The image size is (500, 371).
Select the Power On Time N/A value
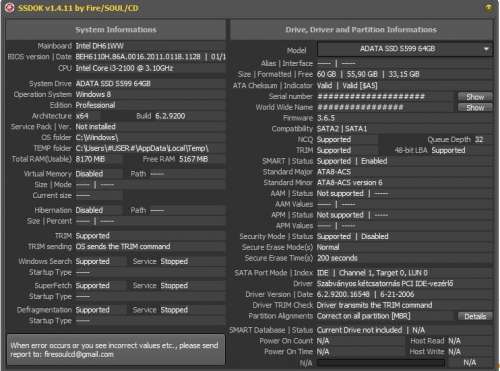pos(323,352)
